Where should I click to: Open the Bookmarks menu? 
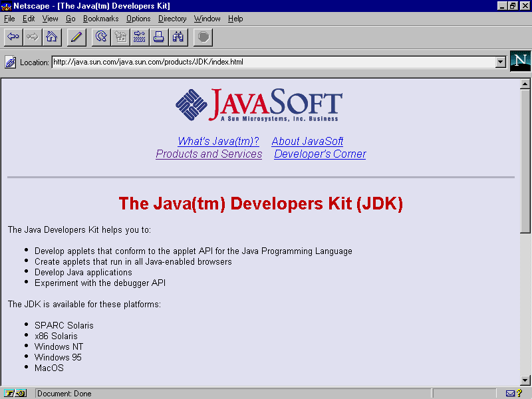pos(100,19)
